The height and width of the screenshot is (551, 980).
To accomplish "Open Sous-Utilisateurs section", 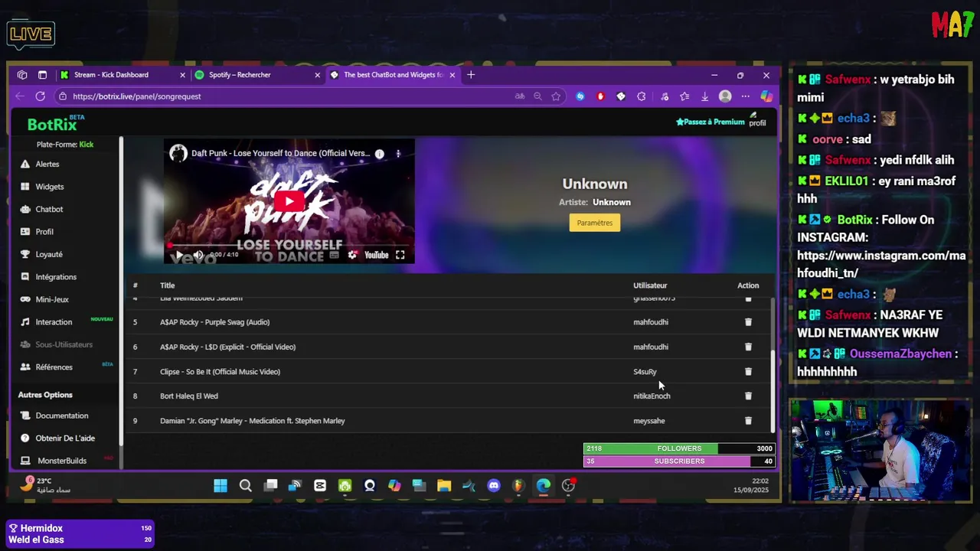I will coord(64,344).
